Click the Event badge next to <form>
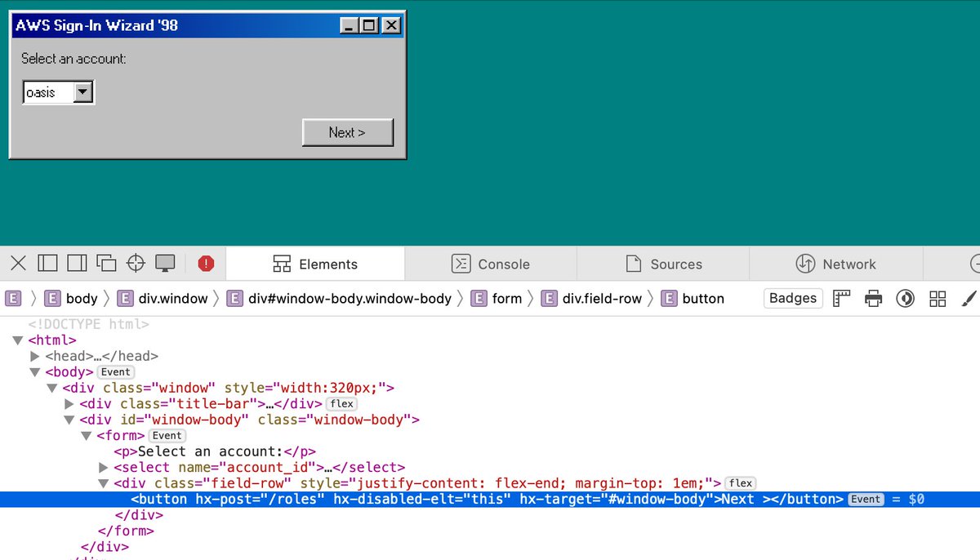Image resolution: width=980 pixels, height=560 pixels. [x=167, y=435]
